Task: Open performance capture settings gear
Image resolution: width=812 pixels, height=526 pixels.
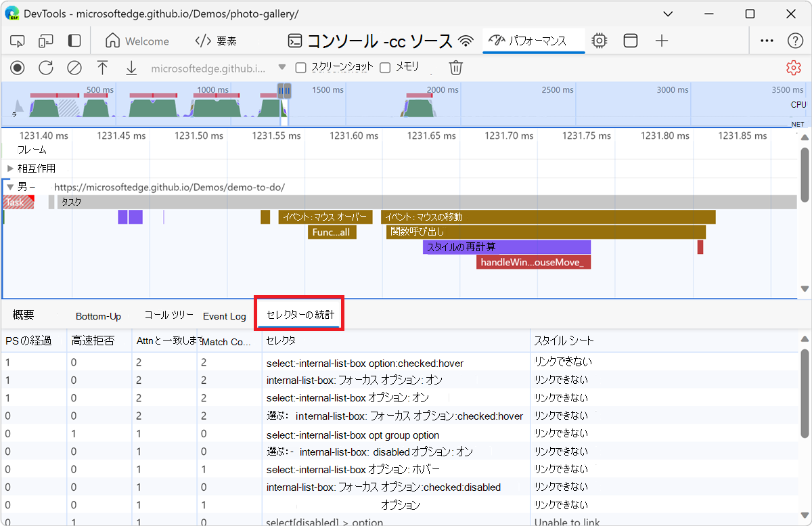Action: [x=793, y=68]
